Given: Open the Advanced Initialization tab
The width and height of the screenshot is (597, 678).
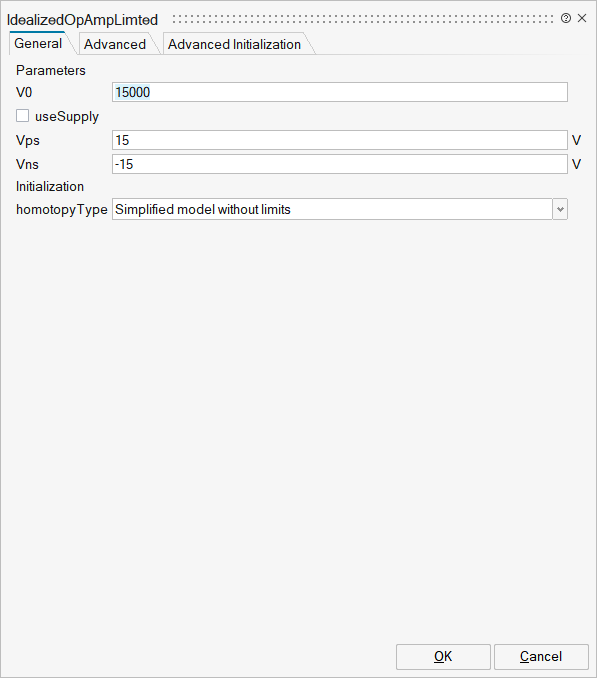Looking at the screenshot, I should coord(234,44).
